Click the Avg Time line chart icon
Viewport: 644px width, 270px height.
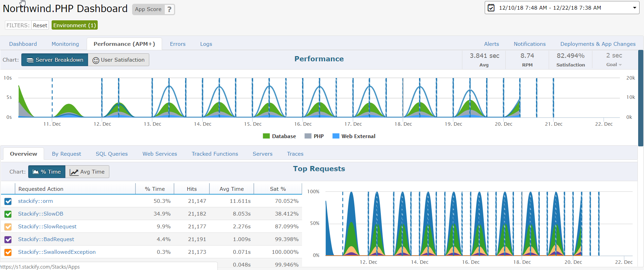coord(74,172)
